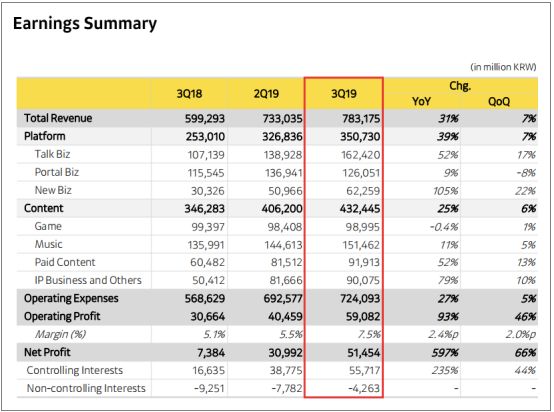Click the Content row label
This screenshot has height=412, width=554.
coord(43,208)
